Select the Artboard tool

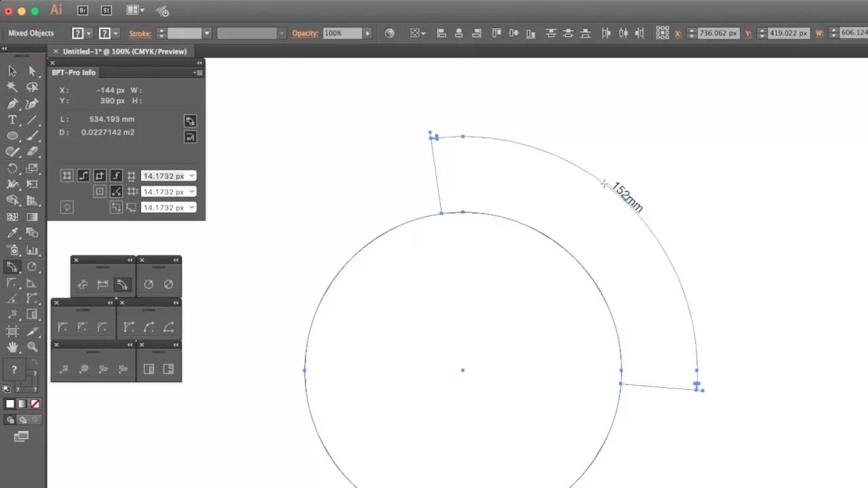click(12, 331)
